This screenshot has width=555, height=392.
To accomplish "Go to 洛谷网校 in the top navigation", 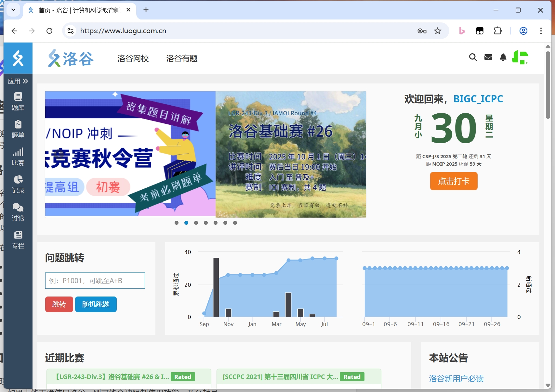I will coord(133,58).
